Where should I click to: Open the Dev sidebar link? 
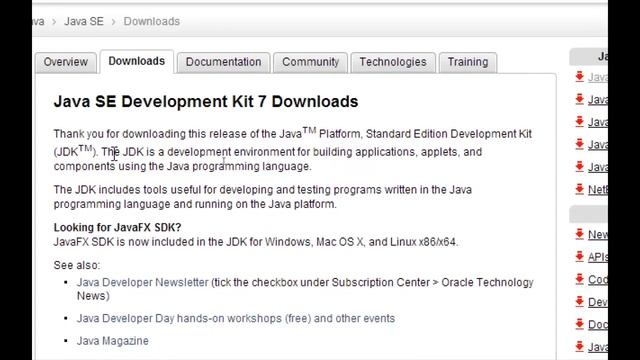(x=598, y=302)
